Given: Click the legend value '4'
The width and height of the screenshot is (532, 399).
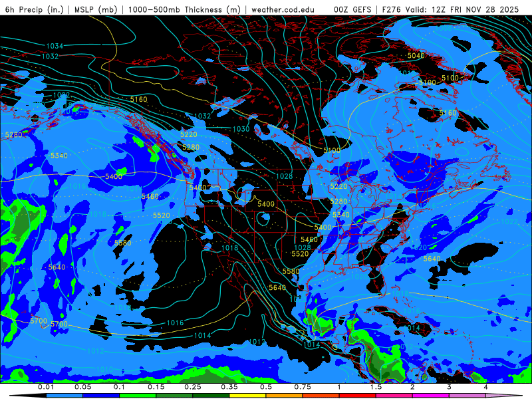Looking at the screenshot, I should 486,387.
